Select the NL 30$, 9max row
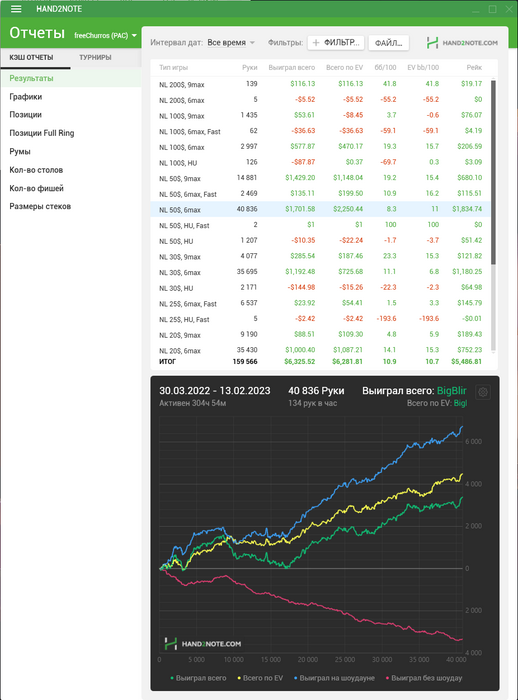The image size is (518, 700). pos(320,256)
